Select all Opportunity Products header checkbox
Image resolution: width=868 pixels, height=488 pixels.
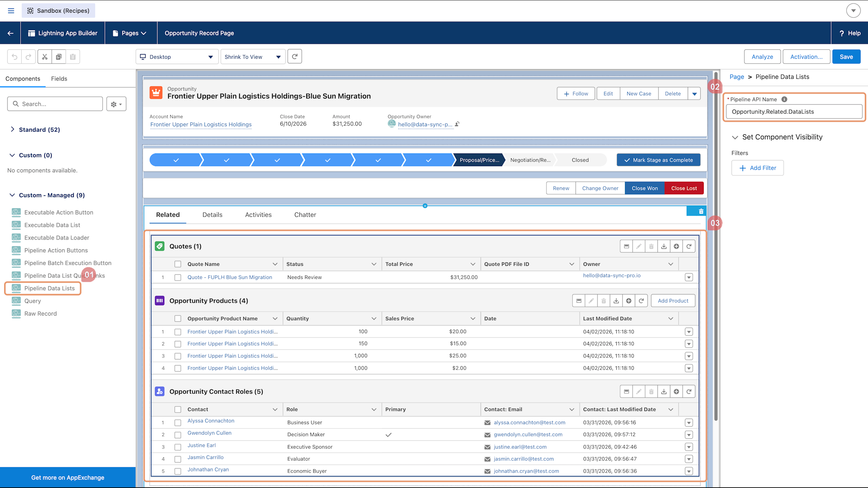(178, 319)
